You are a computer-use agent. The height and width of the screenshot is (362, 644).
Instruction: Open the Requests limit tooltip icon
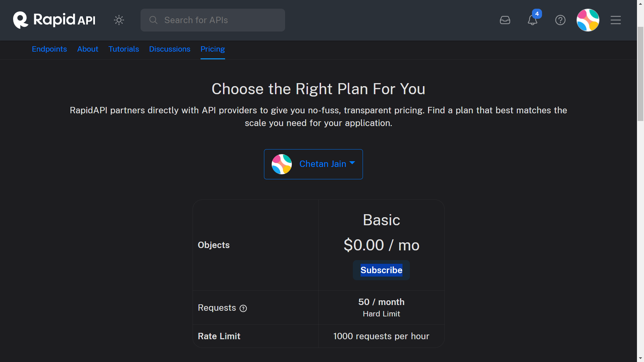point(243,308)
